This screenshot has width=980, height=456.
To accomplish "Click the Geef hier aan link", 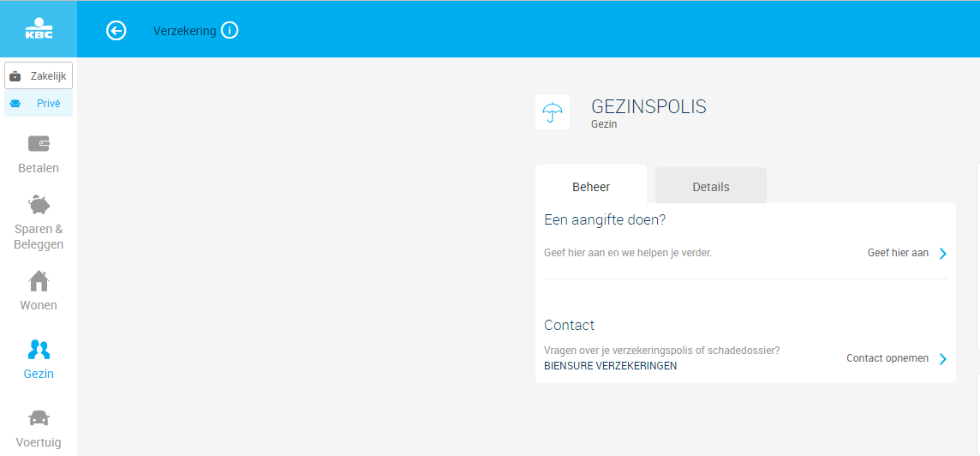I will click(x=898, y=254).
